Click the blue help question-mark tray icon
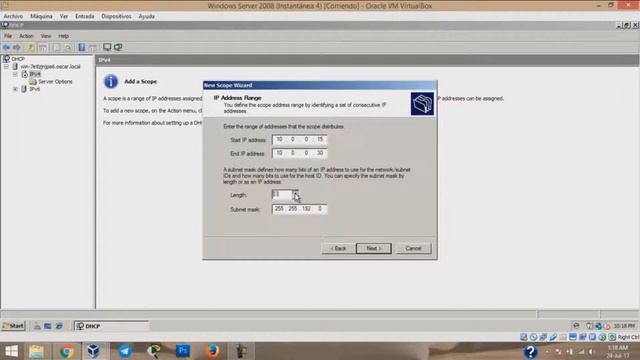 click(530, 351)
